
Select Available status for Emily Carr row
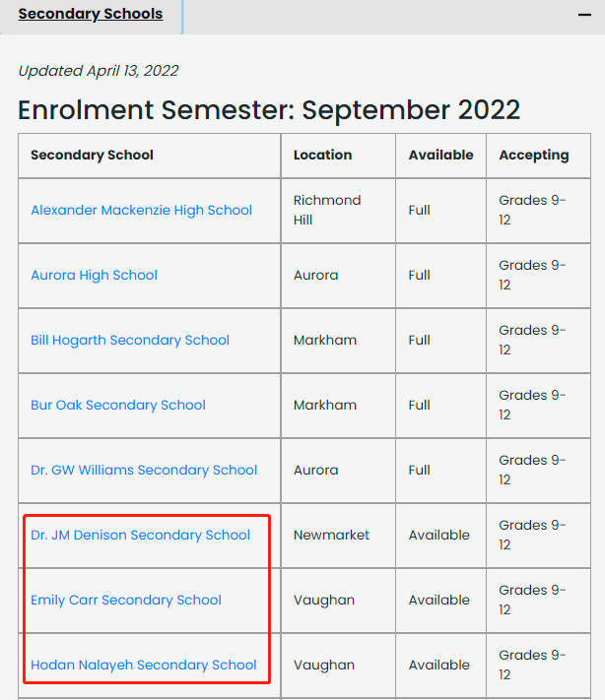pyautogui.click(x=438, y=600)
